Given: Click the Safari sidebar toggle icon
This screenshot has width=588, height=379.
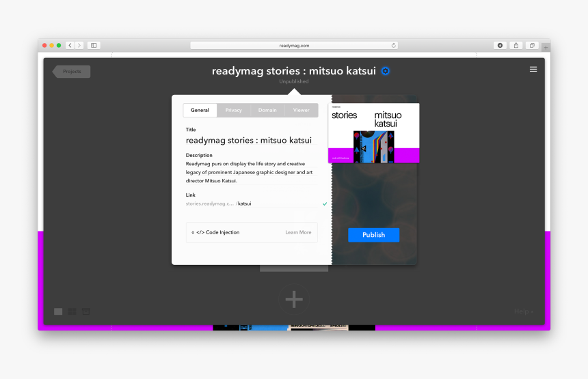Looking at the screenshot, I should click(94, 45).
